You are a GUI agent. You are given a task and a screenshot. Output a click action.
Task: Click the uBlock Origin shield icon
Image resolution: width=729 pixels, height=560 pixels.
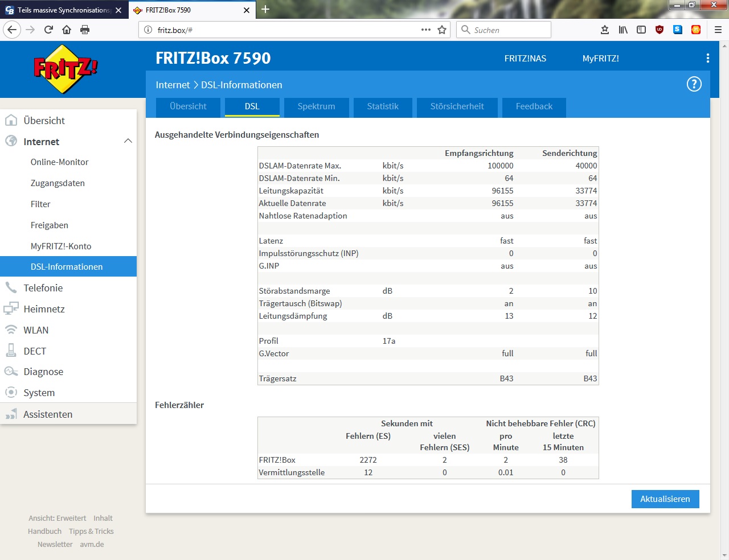click(x=660, y=30)
